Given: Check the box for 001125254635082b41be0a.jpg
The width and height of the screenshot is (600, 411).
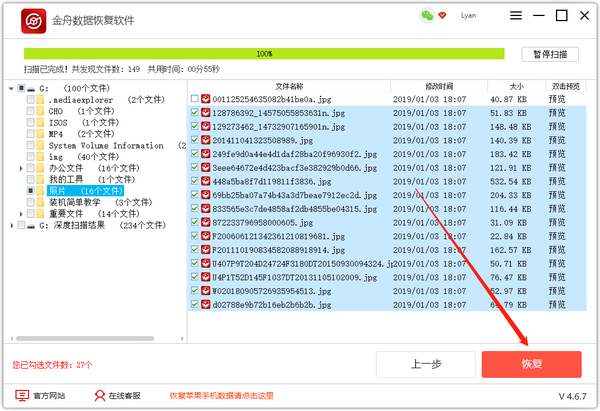Looking at the screenshot, I should pyautogui.click(x=195, y=99).
